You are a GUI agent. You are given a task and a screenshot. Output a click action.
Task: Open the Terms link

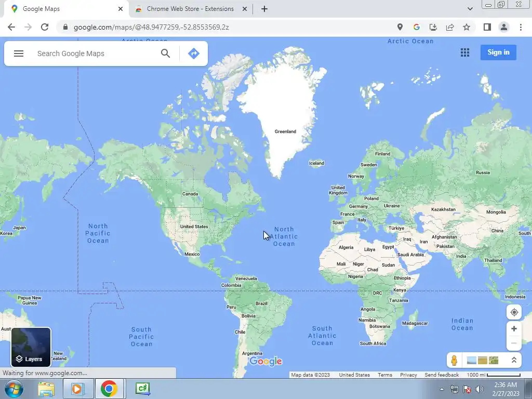click(385, 375)
